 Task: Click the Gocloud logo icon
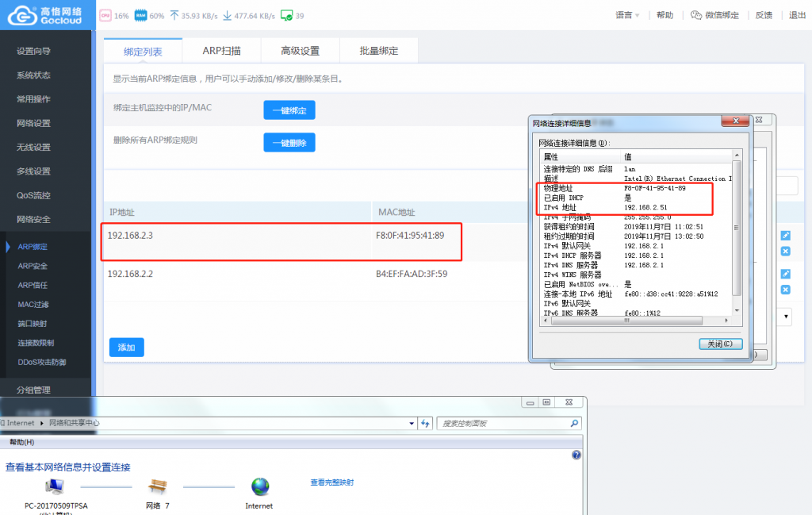(x=22, y=15)
